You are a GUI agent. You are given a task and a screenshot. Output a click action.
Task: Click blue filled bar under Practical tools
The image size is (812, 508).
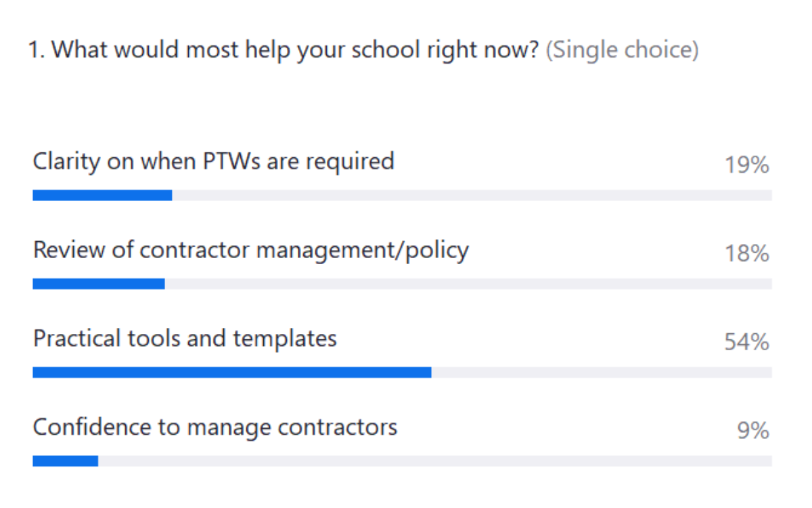231,373
